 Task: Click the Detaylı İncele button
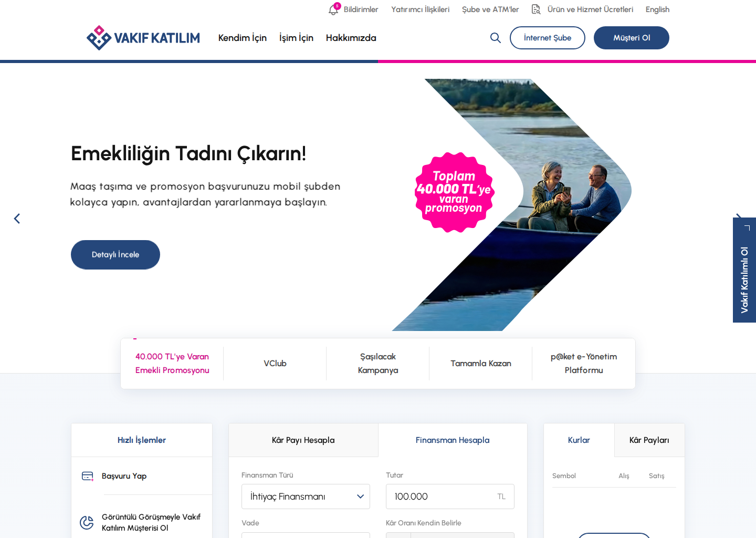(x=115, y=255)
